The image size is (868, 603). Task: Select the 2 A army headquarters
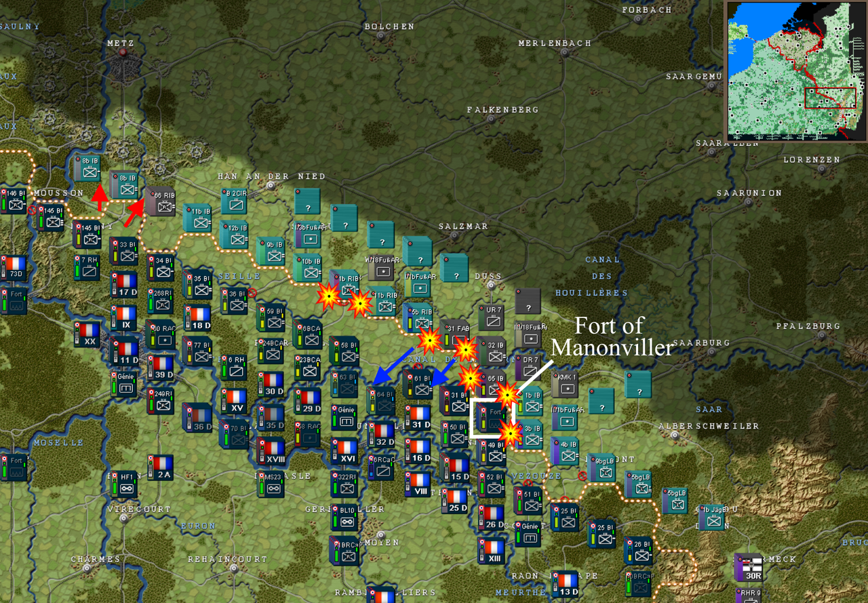161,467
